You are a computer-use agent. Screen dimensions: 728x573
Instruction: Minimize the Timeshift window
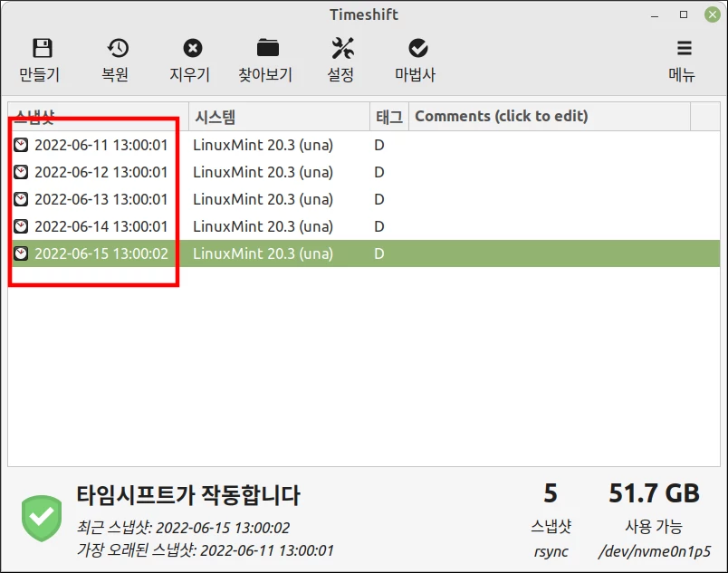[655, 15]
